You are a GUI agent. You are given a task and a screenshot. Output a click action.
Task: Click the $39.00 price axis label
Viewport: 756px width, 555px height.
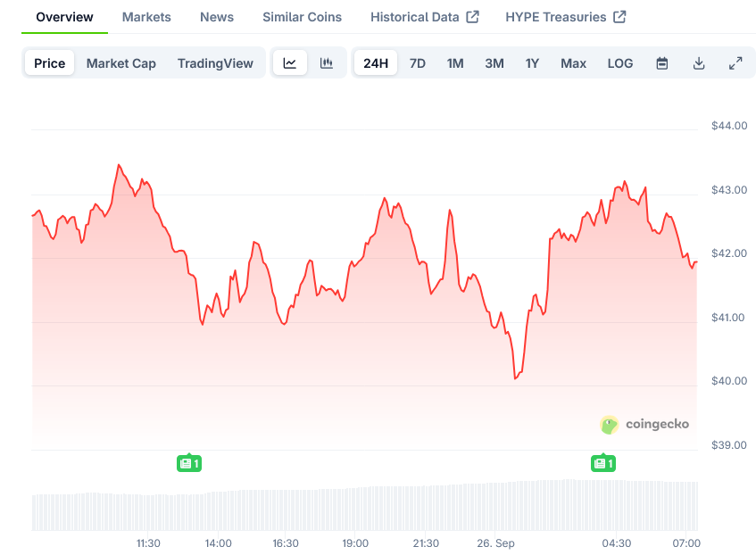click(x=729, y=445)
